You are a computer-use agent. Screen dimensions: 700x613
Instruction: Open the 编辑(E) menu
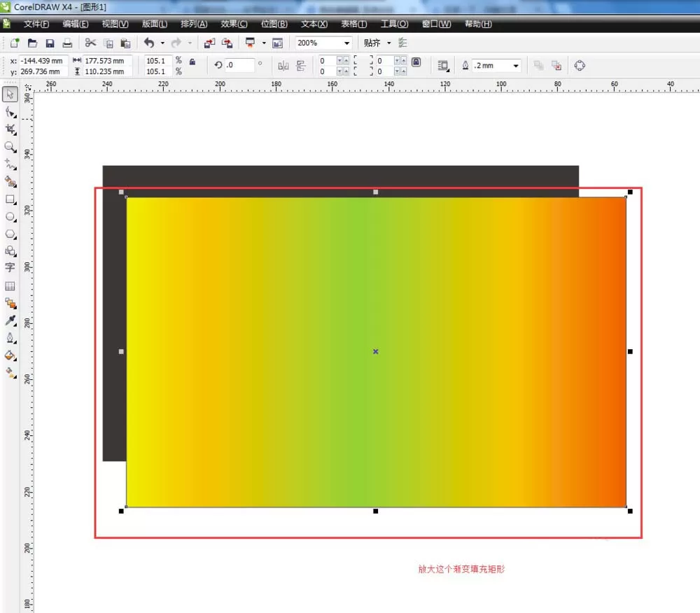coord(76,24)
